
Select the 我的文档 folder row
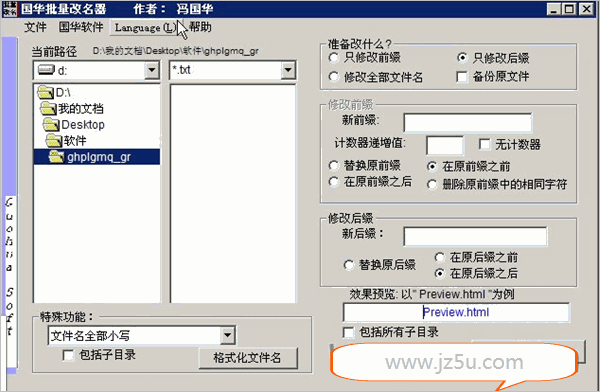coord(97,108)
